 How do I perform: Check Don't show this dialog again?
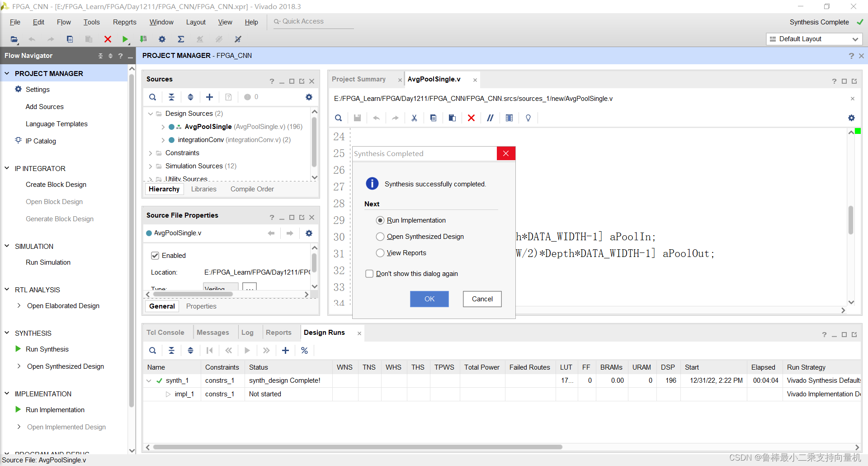(x=369, y=274)
